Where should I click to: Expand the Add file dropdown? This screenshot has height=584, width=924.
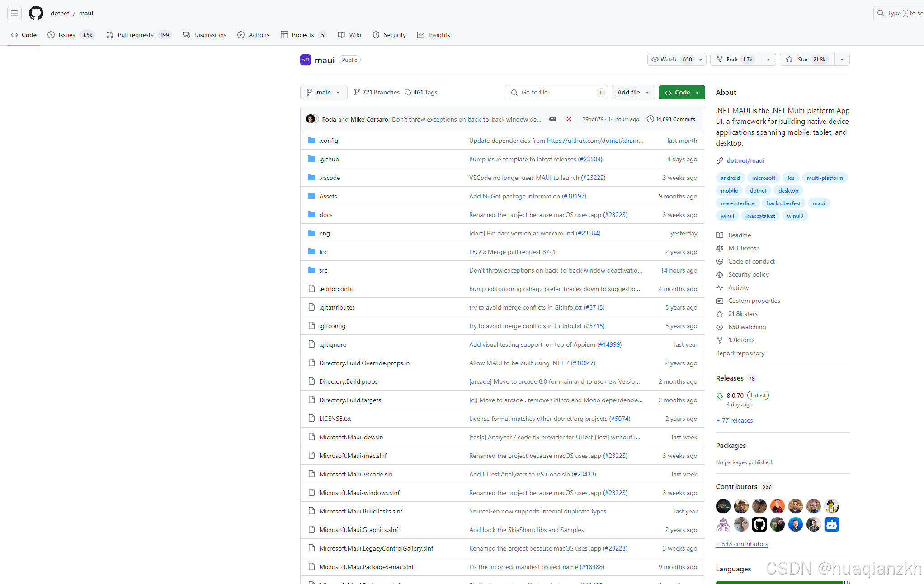click(633, 92)
